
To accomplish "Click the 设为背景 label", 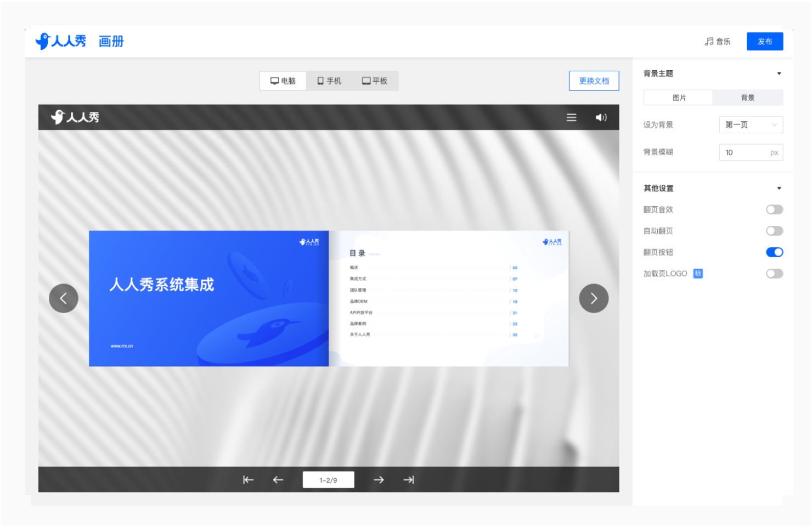I will click(658, 125).
